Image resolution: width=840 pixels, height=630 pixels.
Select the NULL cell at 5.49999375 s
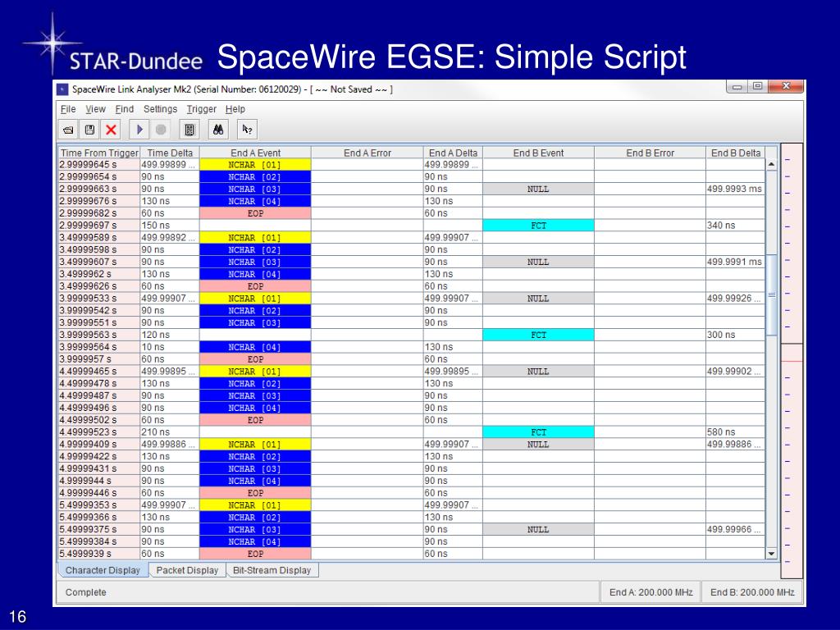click(x=538, y=529)
